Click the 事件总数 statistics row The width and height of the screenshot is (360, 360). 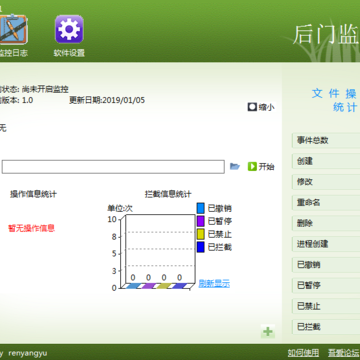tap(326, 140)
